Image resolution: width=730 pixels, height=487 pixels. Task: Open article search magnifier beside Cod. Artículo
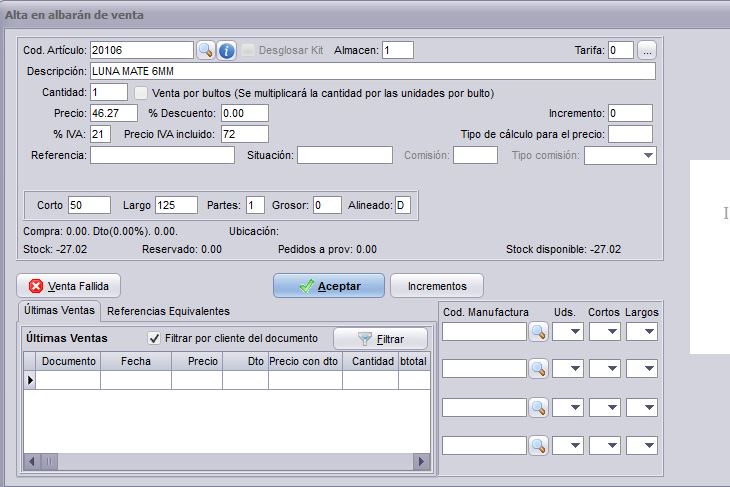click(205, 50)
